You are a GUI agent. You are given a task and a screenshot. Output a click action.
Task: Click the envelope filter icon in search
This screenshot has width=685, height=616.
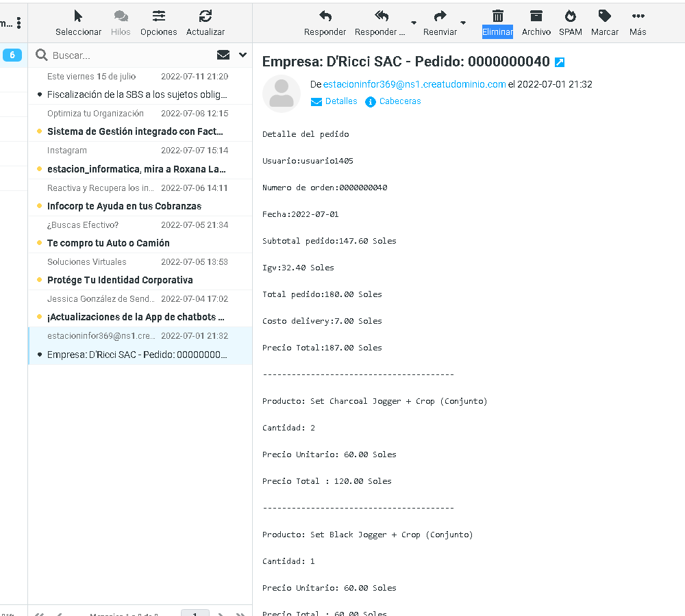click(223, 55)
